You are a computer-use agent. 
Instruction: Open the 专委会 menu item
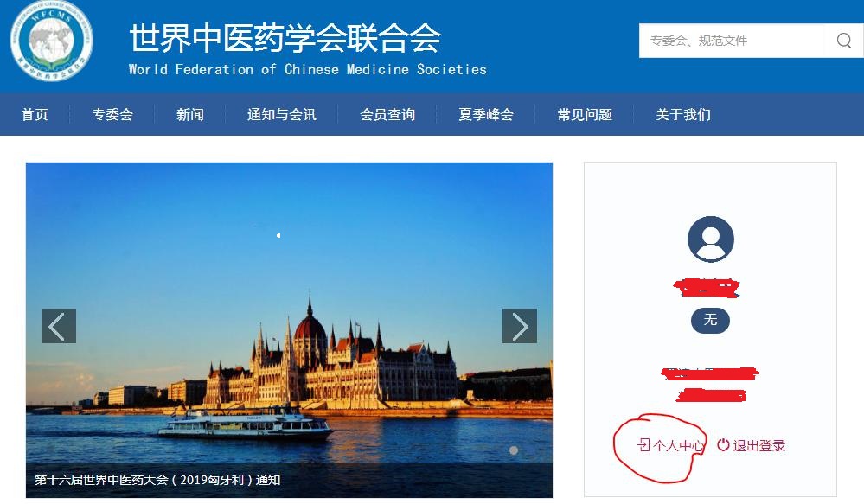(112, 115)
